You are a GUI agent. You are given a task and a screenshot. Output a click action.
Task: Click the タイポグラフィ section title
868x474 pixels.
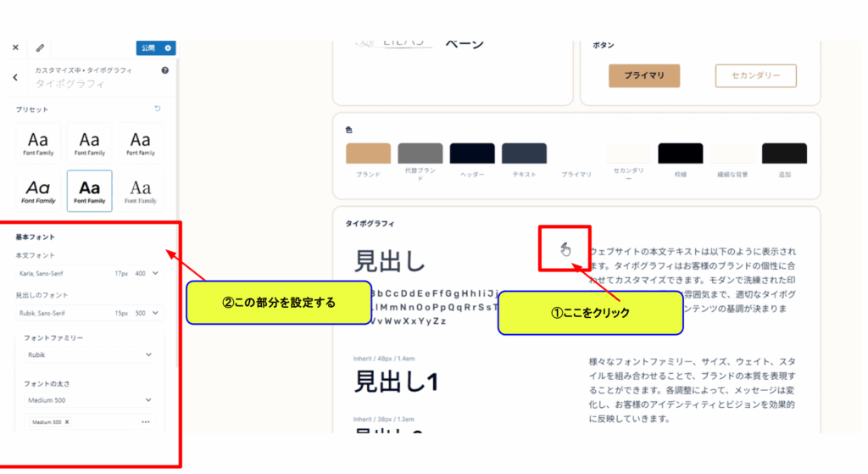[370, 224]
